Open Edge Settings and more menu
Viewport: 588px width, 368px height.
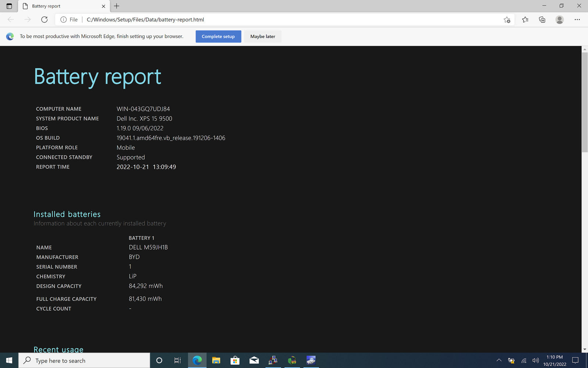[x=577, y=20]
